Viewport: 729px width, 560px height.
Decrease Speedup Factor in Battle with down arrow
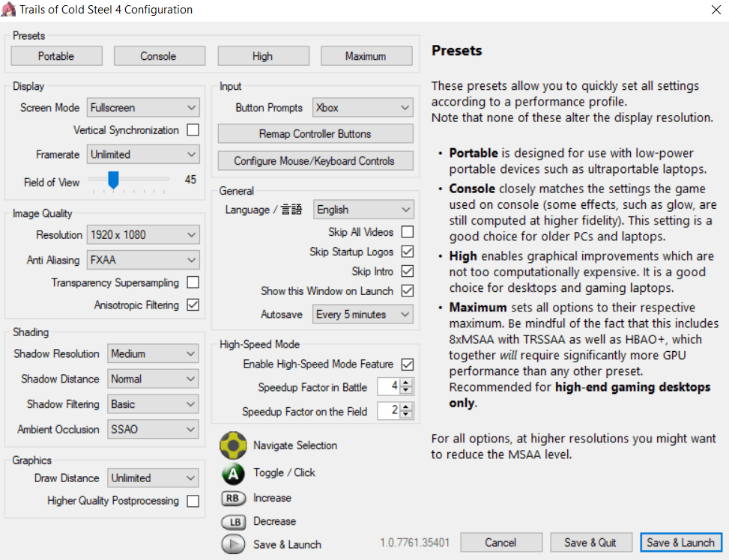point(406,390)
